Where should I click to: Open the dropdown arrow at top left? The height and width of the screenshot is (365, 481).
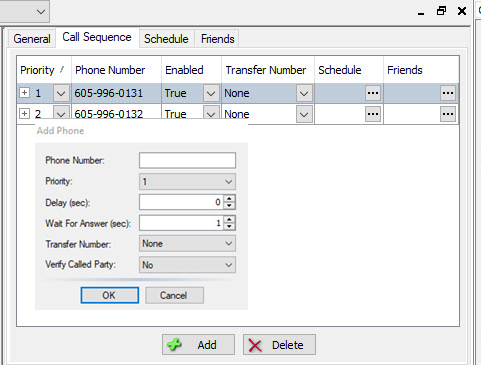point(41,12)
